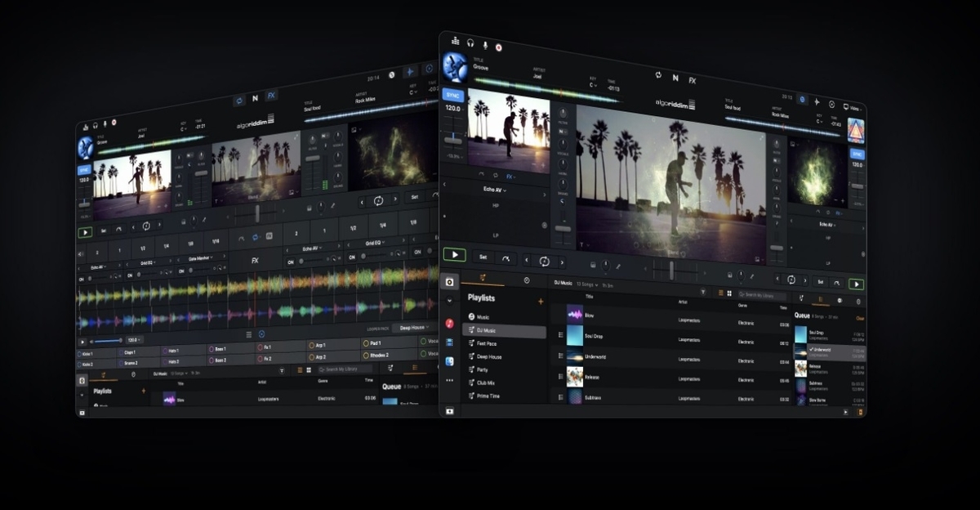Click deck FX dropdown below left video, right window
Screen dimensions: 980x510
click(x=511, y=177)
